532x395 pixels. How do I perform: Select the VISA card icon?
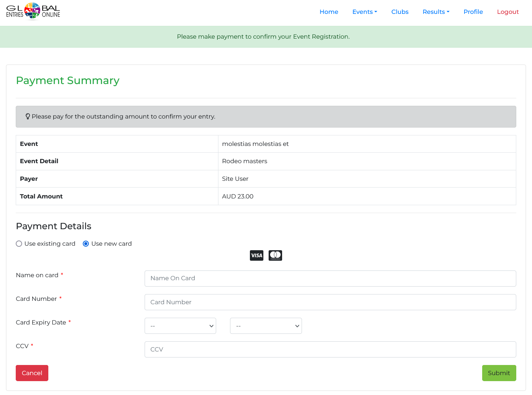point(257,255)
